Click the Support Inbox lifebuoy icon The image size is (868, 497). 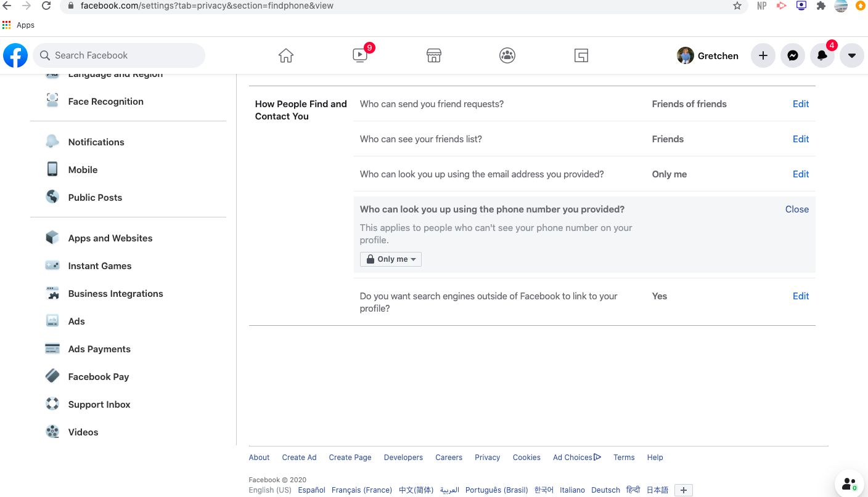tap(52, 404)
